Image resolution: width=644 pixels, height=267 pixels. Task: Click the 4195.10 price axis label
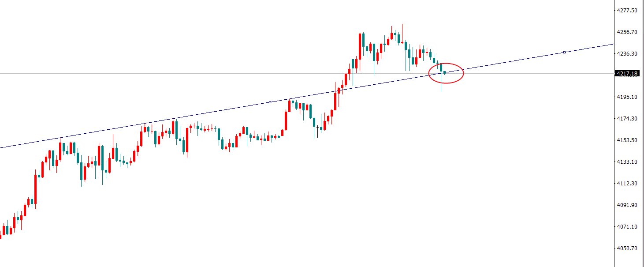pyautogui.click(x=628, y=97)
